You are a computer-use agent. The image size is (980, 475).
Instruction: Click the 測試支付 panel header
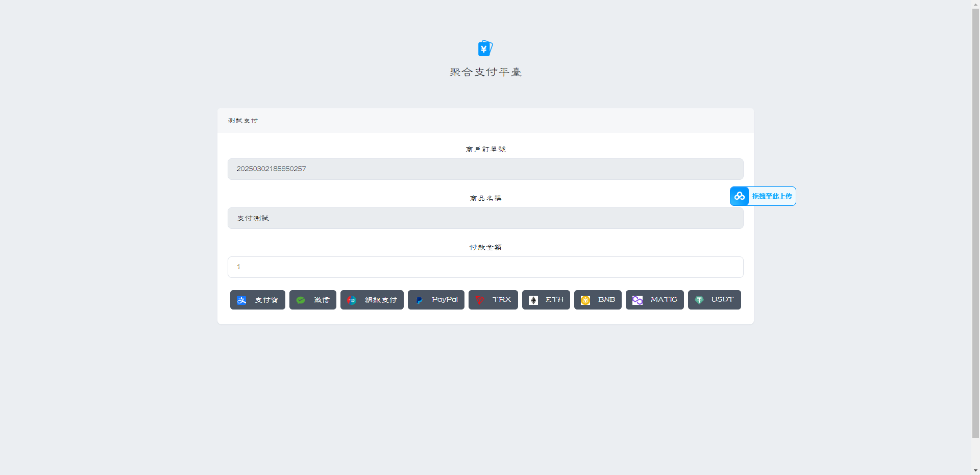tap(242, 121)
